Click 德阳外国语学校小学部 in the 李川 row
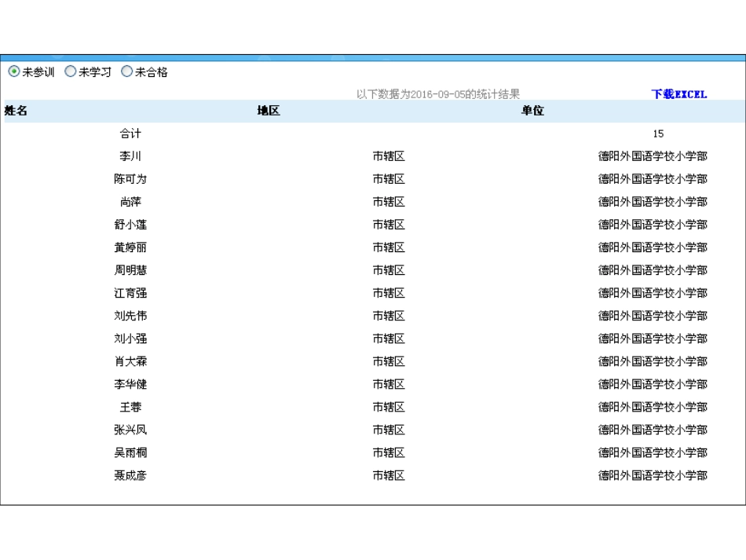746x560 pixels. 653,156
